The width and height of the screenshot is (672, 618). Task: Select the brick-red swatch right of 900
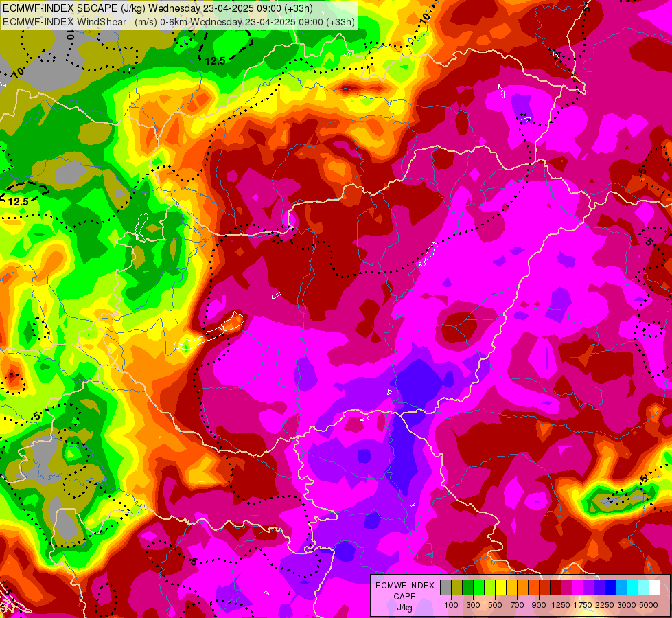click(x=545, y=587)
